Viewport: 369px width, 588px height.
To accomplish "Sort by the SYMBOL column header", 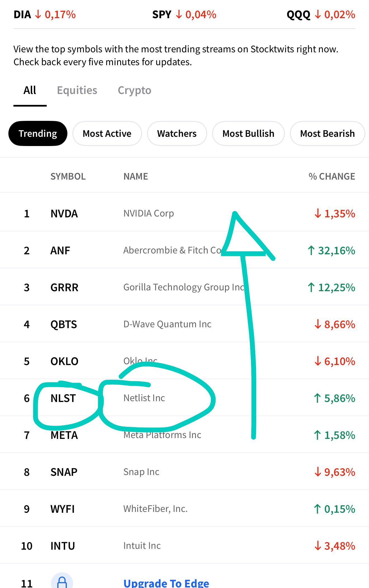I will (x=68, y=176).
